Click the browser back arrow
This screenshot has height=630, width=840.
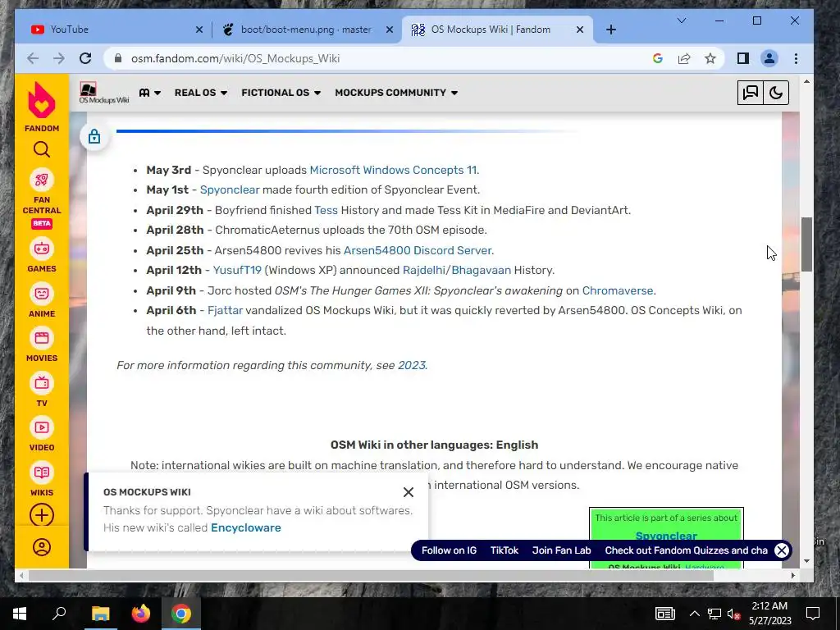pos(33,58)
